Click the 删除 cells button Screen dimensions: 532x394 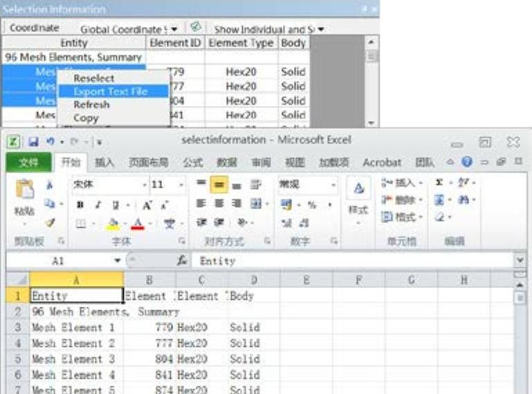pos(401,199)
